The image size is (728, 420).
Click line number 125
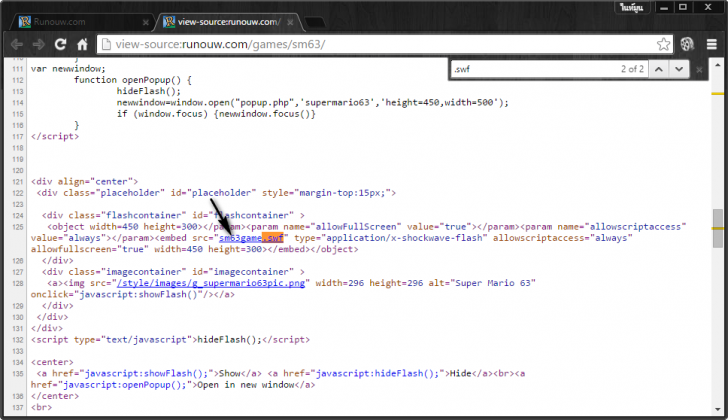click(18, 227)
